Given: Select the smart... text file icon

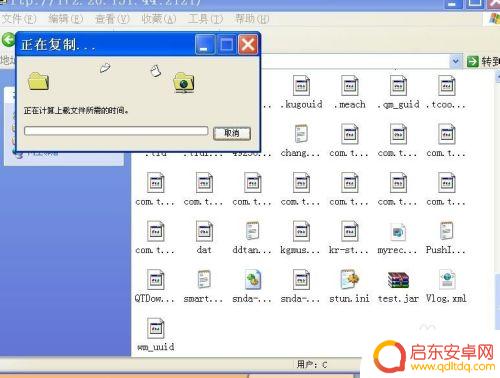Looking at the screenshot, I should (204, 279).
